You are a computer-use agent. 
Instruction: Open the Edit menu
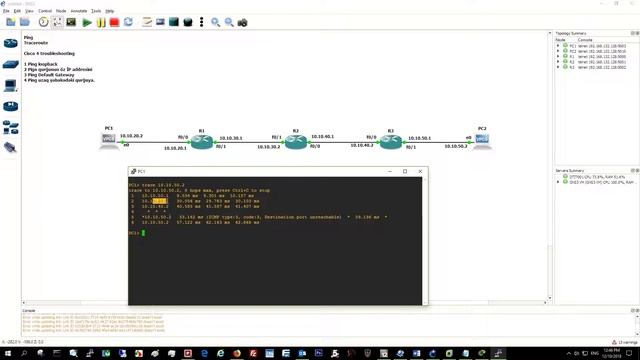pos(17,11)
